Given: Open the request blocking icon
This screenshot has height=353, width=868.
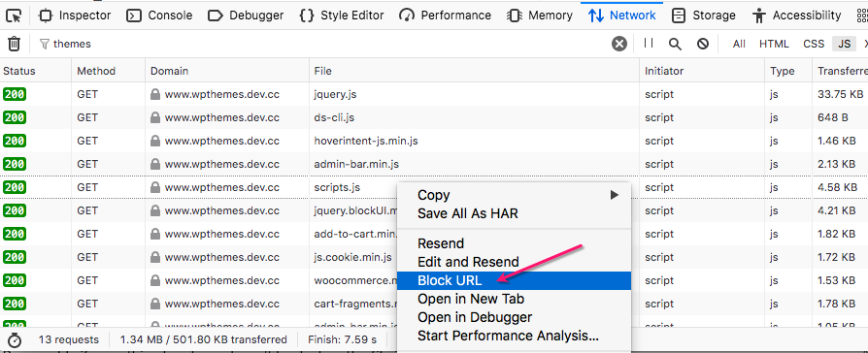Looking at the screenshot, I should pos(703,44).
